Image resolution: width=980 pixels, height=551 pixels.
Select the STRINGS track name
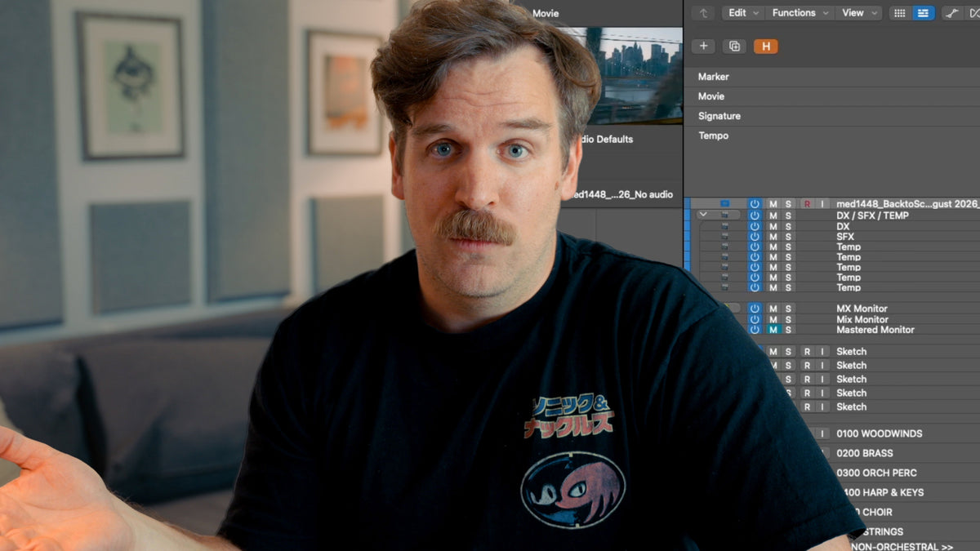point(883,531)
